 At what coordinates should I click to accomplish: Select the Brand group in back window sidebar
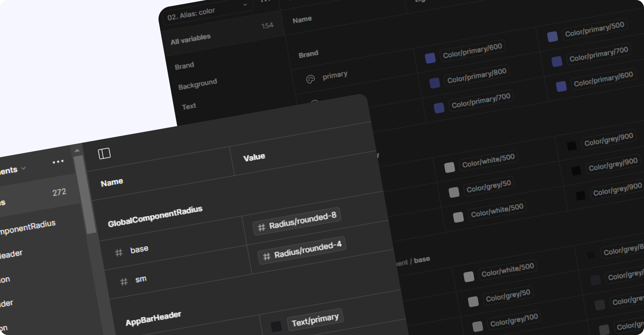click(x=184, y=66)
